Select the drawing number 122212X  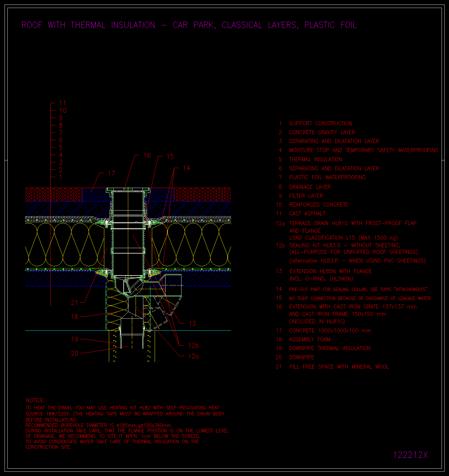410,455
